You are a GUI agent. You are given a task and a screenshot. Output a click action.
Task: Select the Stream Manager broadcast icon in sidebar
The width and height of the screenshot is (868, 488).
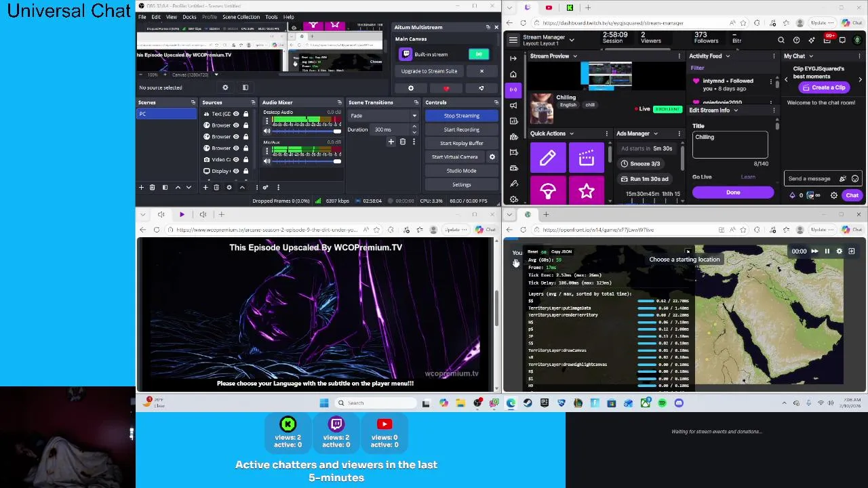[513, 89]
